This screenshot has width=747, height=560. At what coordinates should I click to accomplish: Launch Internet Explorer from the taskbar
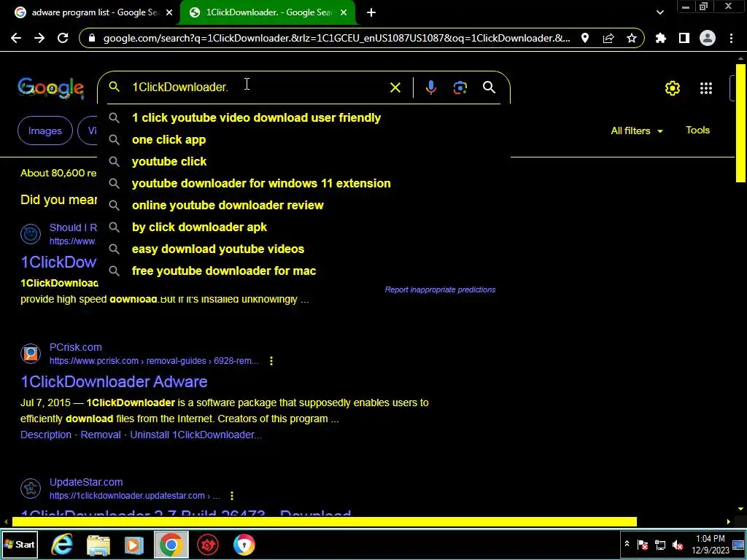point(62,544)
